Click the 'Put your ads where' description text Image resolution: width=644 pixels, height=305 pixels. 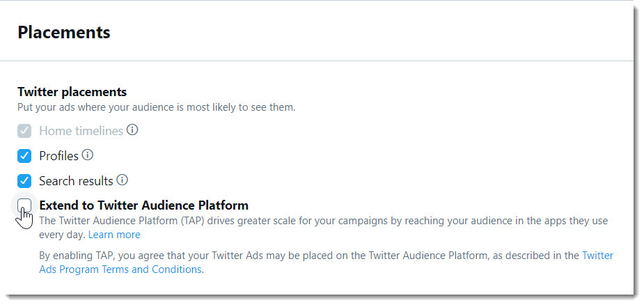(x=156, y=108)
